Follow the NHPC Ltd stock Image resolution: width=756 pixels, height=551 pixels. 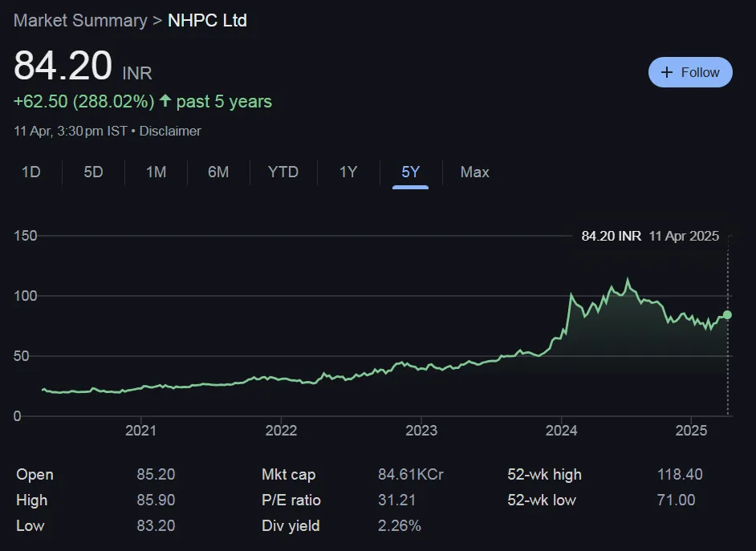690,72
